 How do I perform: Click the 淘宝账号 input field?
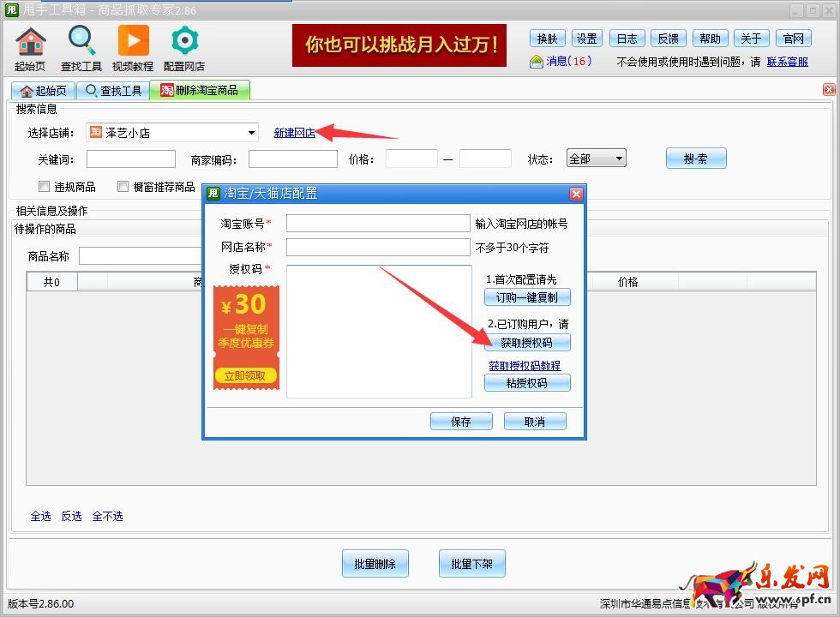(378, 224)
